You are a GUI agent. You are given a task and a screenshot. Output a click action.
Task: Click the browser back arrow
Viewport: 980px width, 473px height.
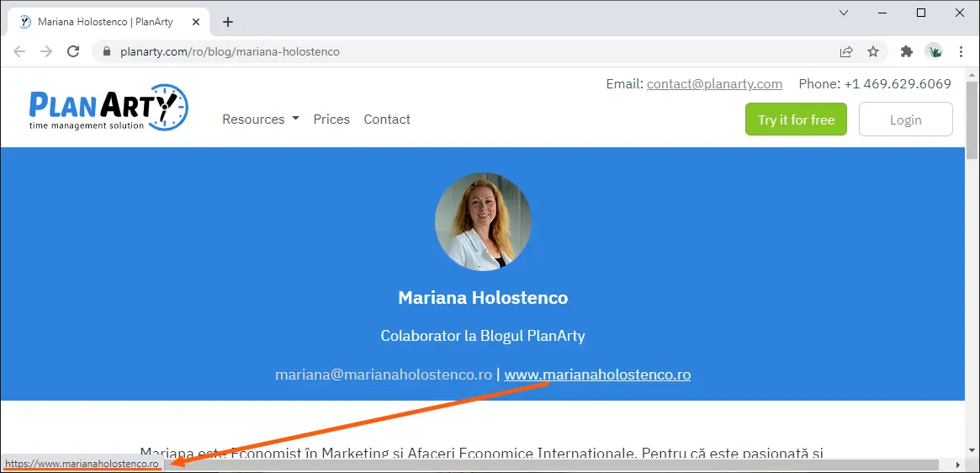19,51
